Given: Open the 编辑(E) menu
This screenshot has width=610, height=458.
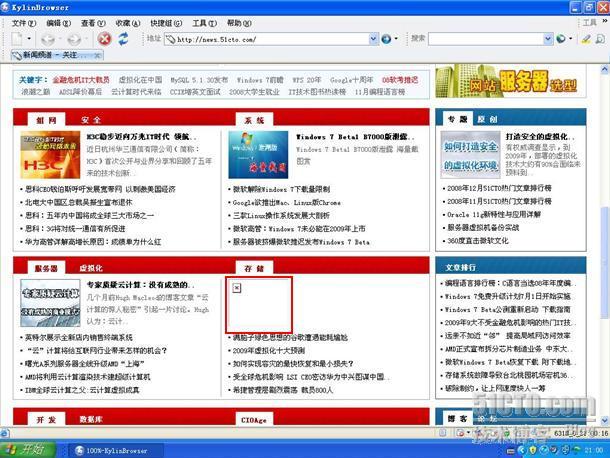Looking at the screenshot, I should point(58,23).
